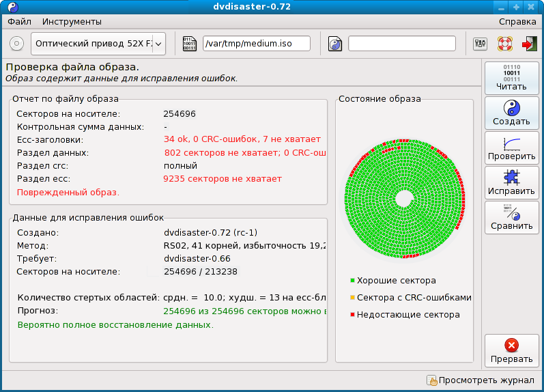Click the Создать create button
Image resolution: width=544 pixels, height=392 pixels.
[512, 113]
